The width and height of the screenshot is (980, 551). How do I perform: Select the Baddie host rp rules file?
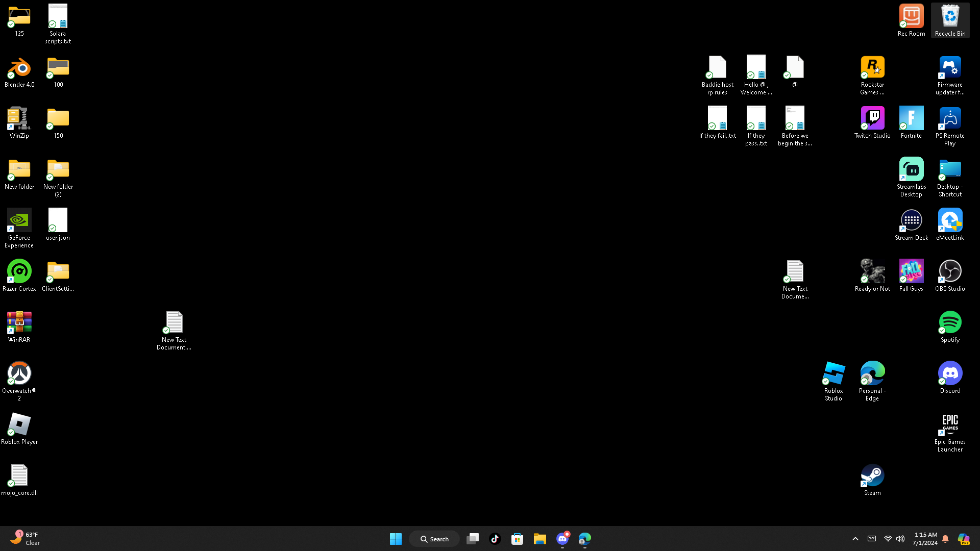tap(718, 76)
